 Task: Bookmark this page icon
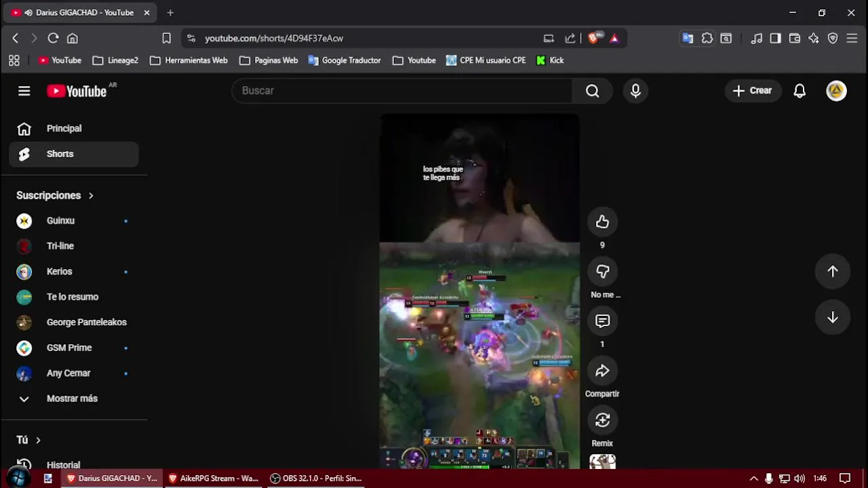tap(166, 39)
